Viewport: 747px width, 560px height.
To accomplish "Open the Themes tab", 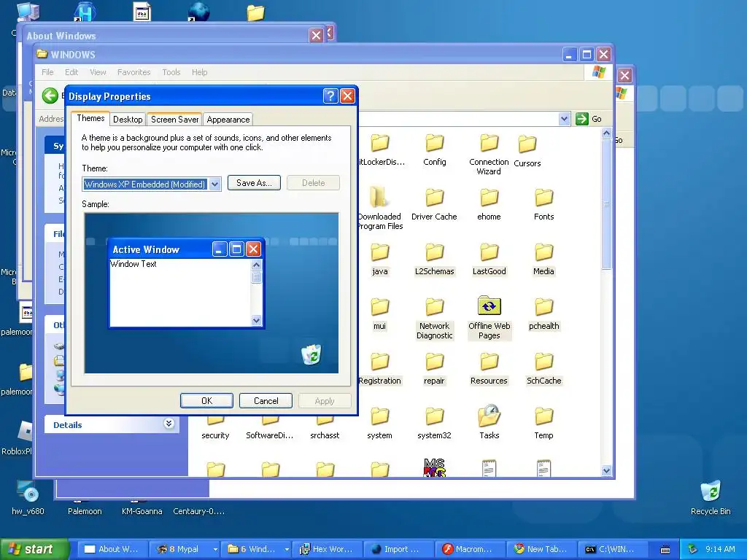I will tap(90, 119).
